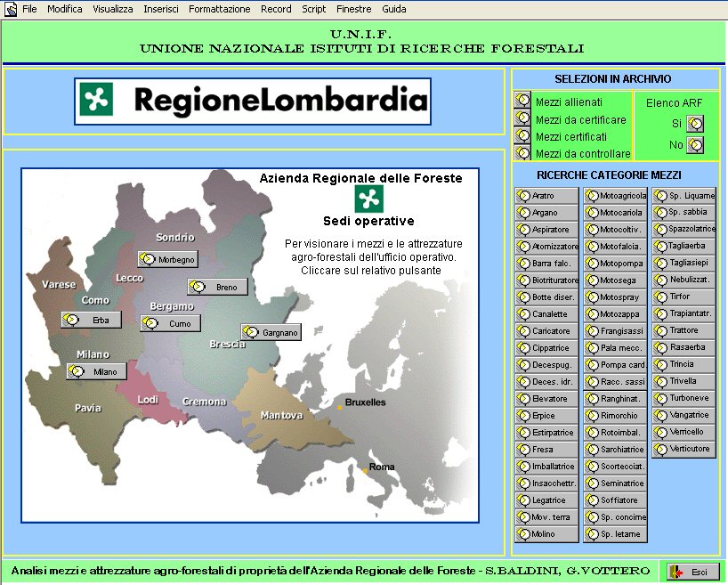Click the Mezzi da certificare icon

coord(522,118)
